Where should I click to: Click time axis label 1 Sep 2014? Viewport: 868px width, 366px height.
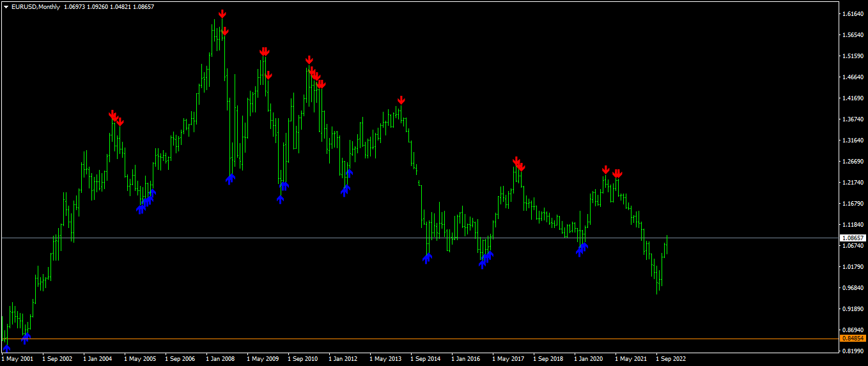coord(425,359)
